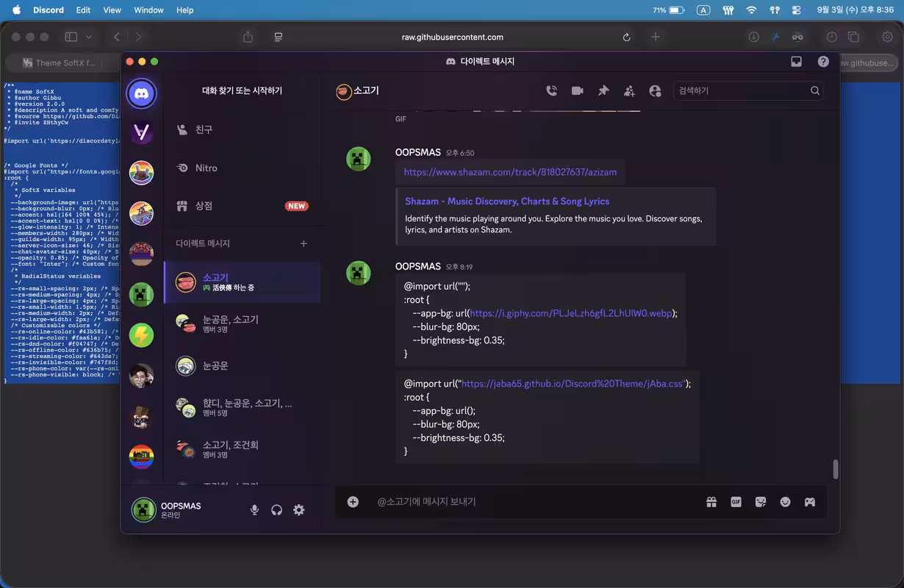
Task: Open the 소고기, 조건희 group chat
Action: (x=243, y=449)
